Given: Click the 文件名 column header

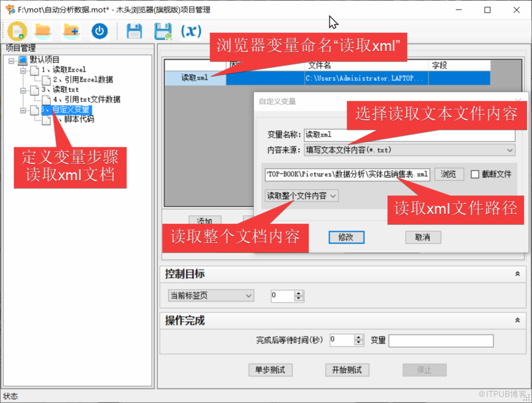Looking at the screenshot, I should pos(366,65).
